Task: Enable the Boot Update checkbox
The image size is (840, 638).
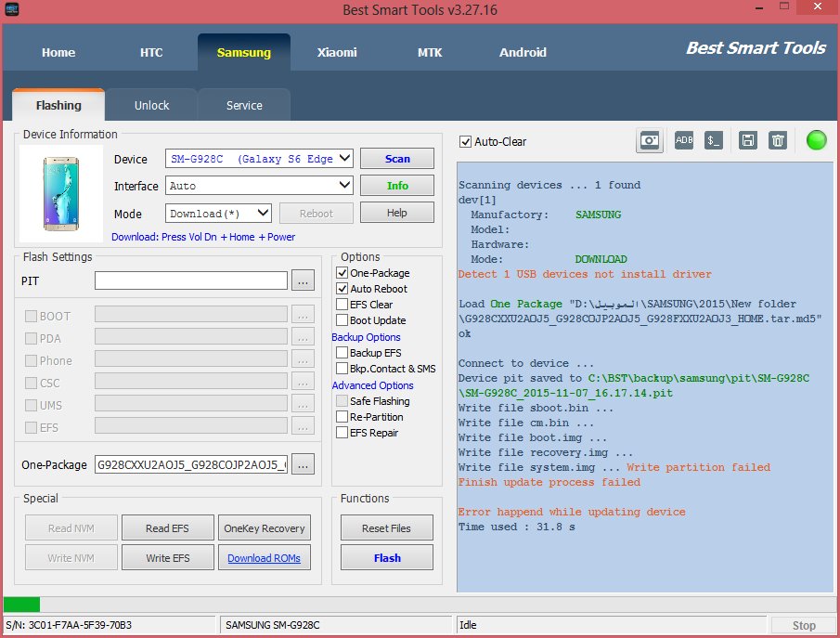Action: pos(342,320)
